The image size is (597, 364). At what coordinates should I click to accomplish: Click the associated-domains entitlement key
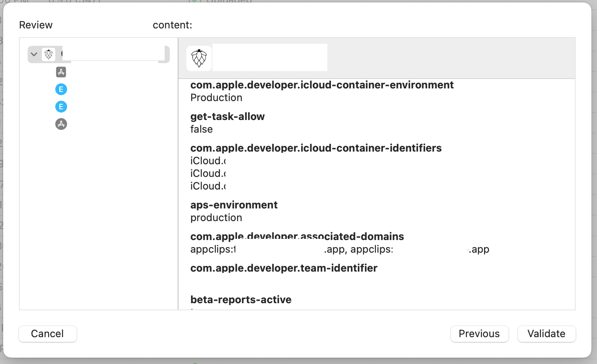(297, 236)
